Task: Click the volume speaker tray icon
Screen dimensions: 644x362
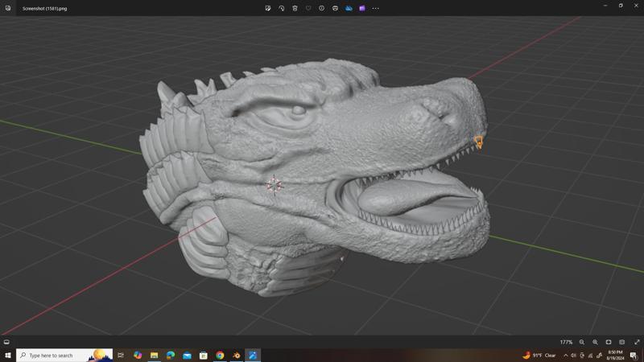Action: 573,356
